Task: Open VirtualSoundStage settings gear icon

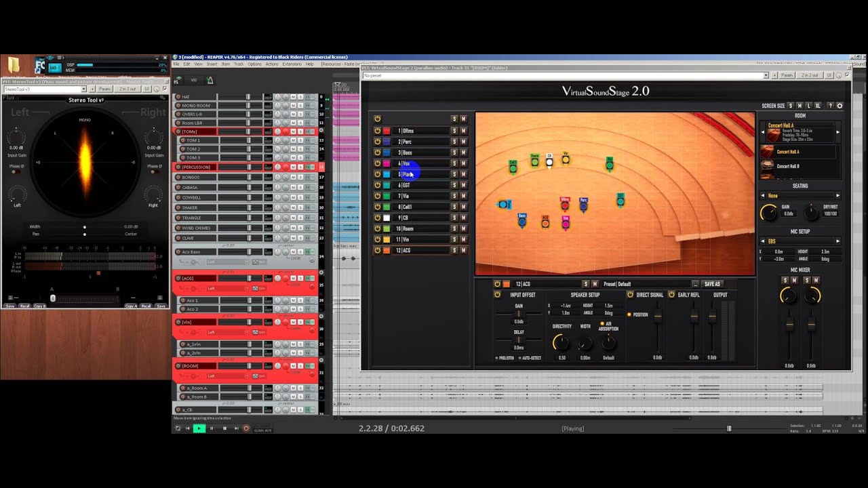Action: [x=840, y=106]
